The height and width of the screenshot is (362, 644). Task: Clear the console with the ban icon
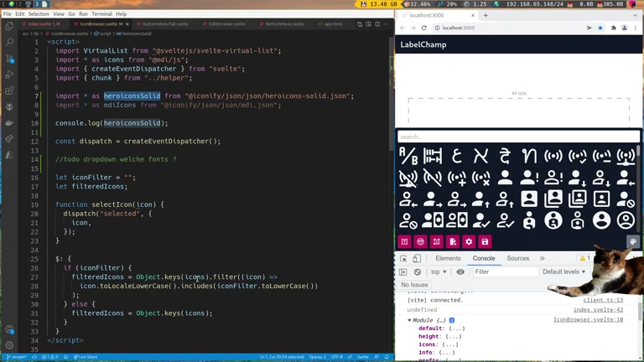418,271
